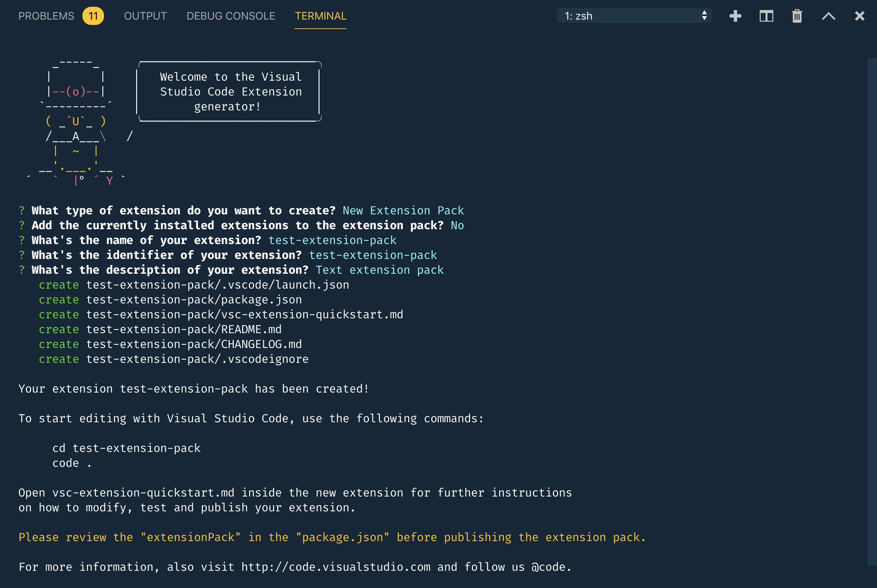Click "test-extension-pack/.vscode/launch.json" line

coord(218,285)
